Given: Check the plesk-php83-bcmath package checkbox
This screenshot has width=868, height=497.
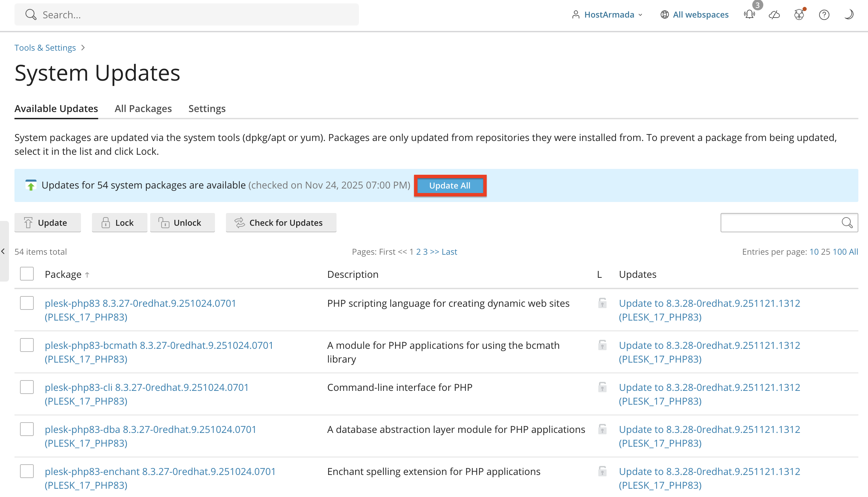Looking at the screenshot, I should tap(27, 345).
